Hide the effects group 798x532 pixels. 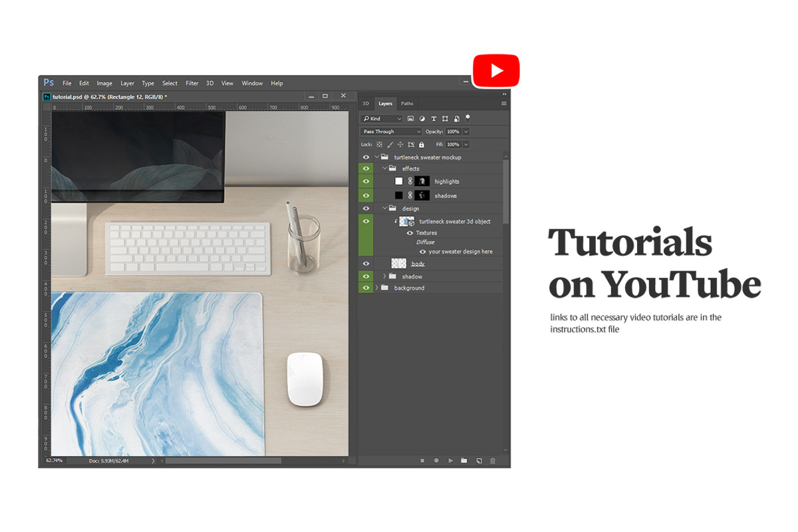tap(366, 169)
